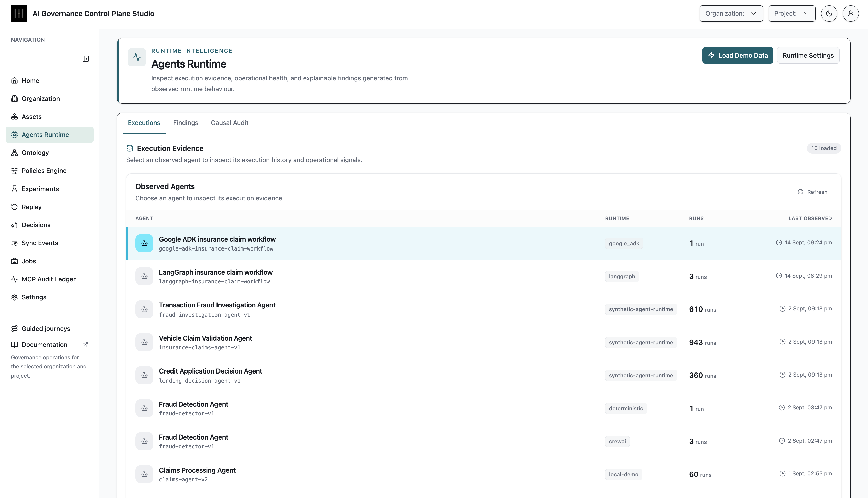Open the user account profile icon
The height and width of the screenshot is (498, 868).
850,13
